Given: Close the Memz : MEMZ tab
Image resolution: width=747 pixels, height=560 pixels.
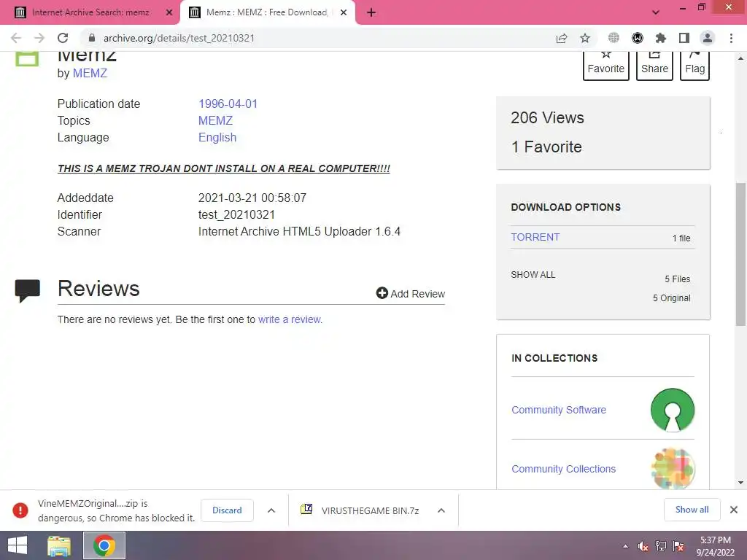Looking at the screenshot, I should click(x=344, y=13).
